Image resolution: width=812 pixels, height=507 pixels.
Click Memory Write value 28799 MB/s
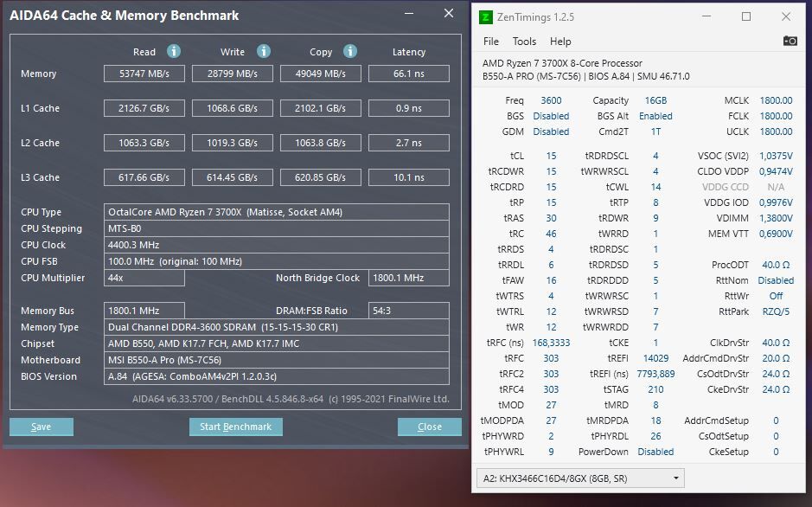click(233, 74)
